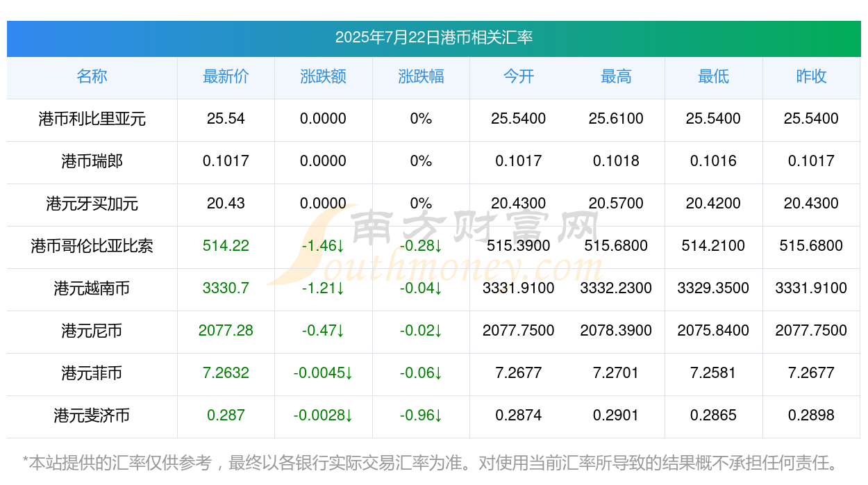868x485 pixels.
Task: Click opening value 515.3900
Action: point(519,246)
